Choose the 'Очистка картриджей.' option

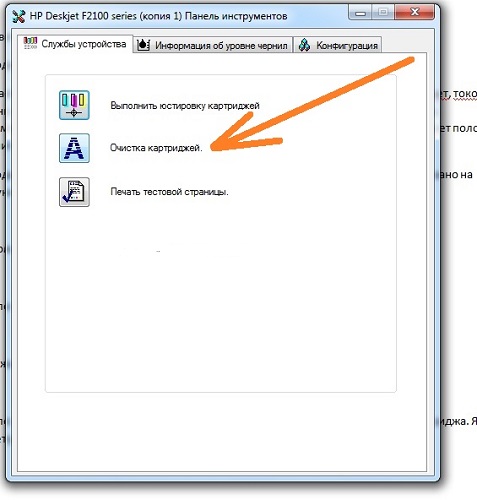pos(156,148)
